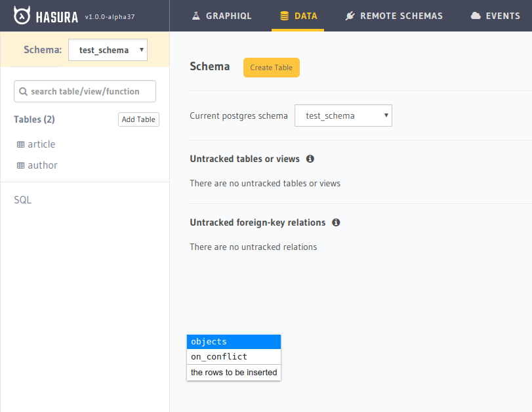Click the Remote Schemas plug icon
Image resolution: width=532 pixels, height=412 pixels.
tap(350, 16)
